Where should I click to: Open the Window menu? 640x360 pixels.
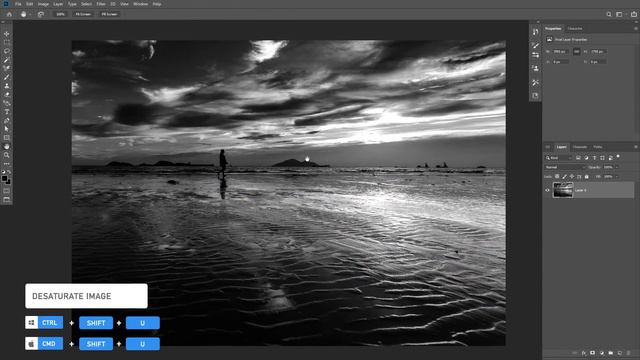141,4
